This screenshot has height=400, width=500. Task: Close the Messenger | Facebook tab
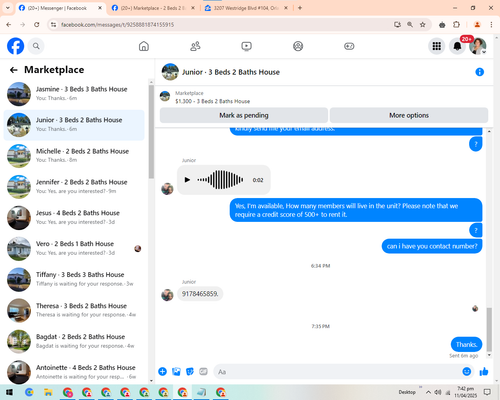pyautogui.click(x=100, y=8)
